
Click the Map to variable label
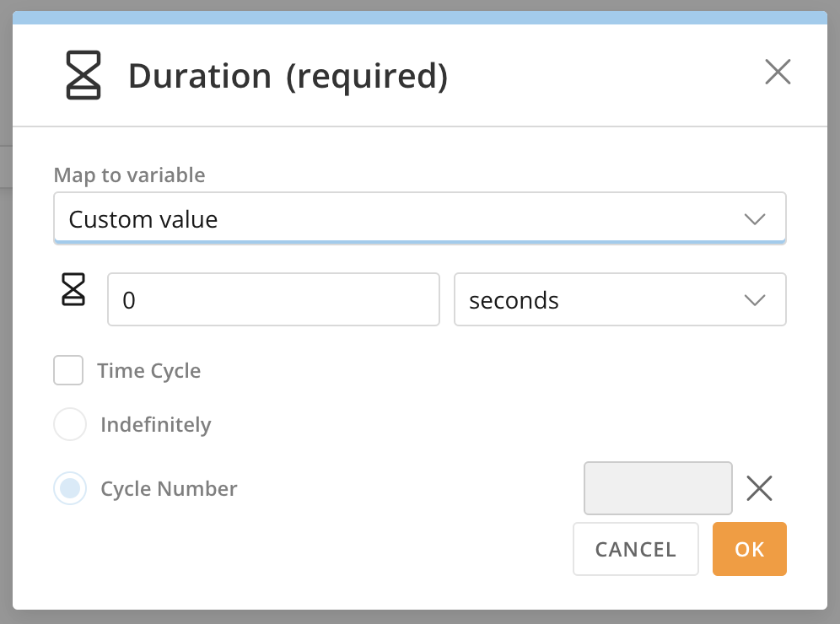click(129, 175)
